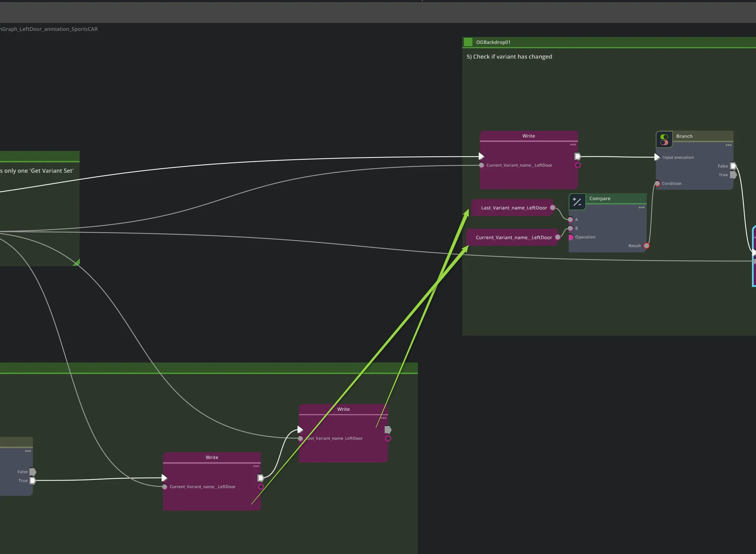Image resolution: width=756 pixels, height=554 pixels.
Task: Click Branch node False output port
Action: pyautogui.click(x=733, y=166)
